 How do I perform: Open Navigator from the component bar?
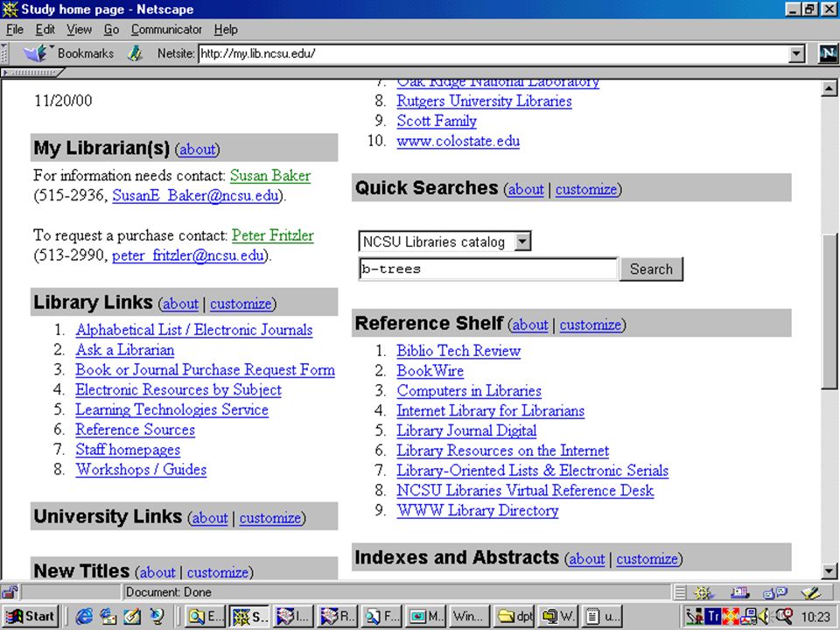[x=703, y=592]
